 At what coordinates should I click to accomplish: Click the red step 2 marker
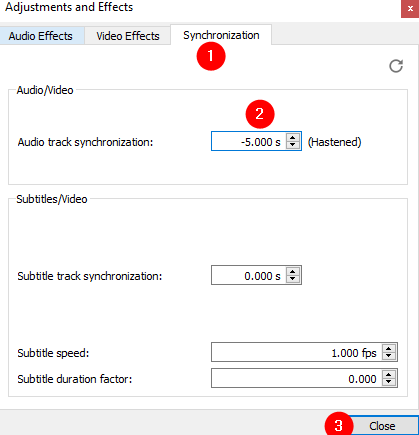260,114
